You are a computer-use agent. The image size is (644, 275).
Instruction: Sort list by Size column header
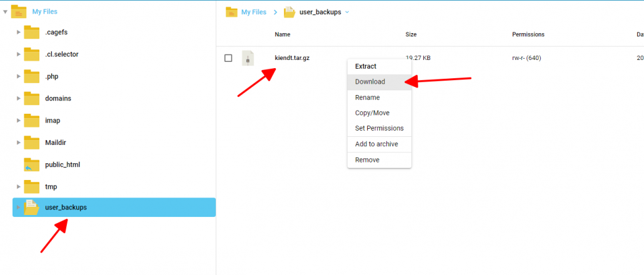[x=411, y=34]
